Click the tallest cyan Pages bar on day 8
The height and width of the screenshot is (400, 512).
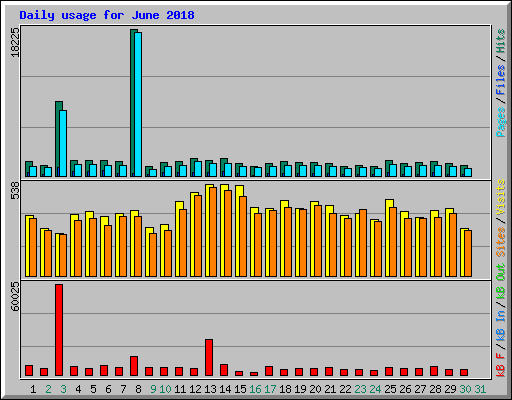click(138, 104)
